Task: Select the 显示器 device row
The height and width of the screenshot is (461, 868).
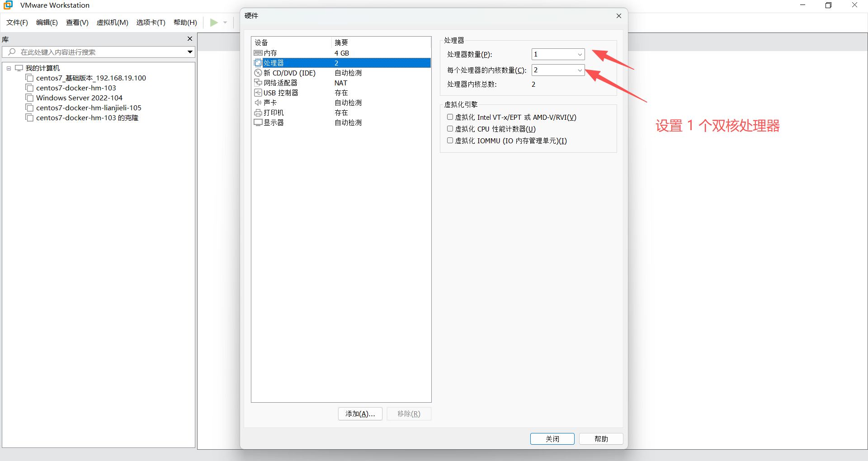Action: tap(341, 122)
